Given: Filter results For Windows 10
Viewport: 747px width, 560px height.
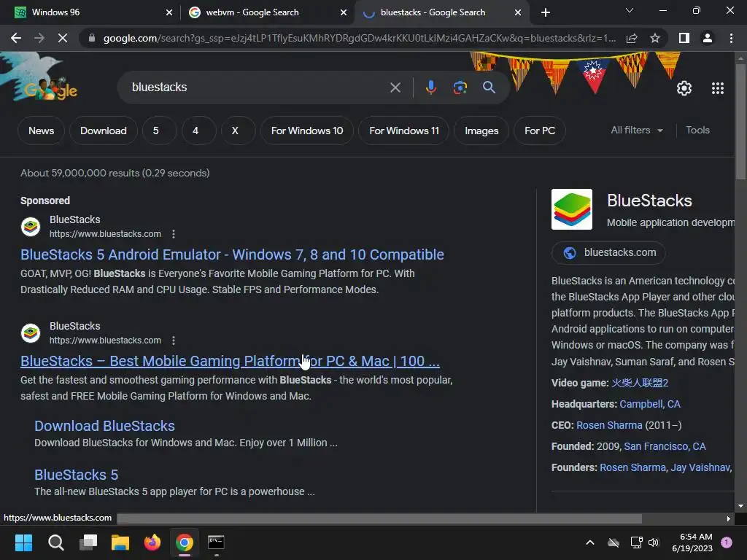Looking at the screenshot, I should pos(307,131).
